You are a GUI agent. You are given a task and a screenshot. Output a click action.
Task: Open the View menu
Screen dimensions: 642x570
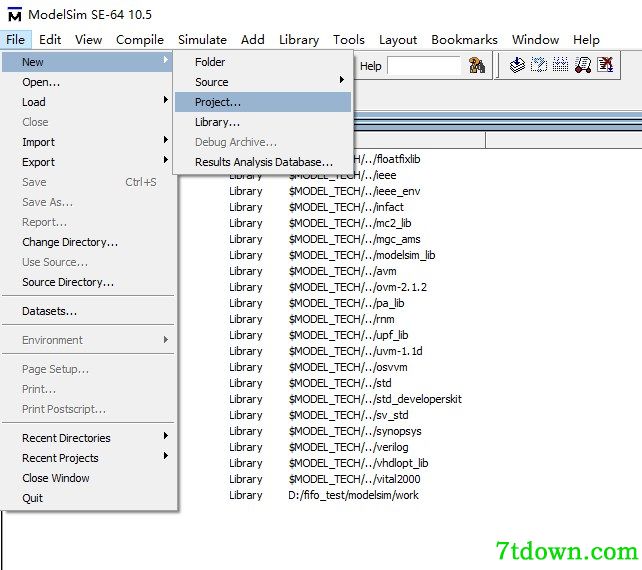(x=88, y=40)
